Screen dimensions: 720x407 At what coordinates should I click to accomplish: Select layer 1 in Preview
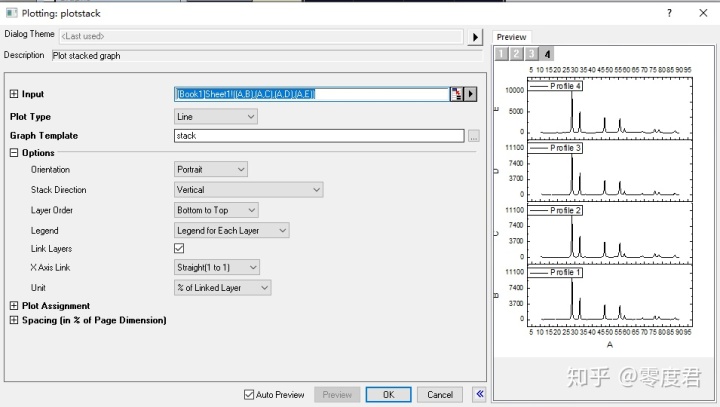[x=501, y=54]
